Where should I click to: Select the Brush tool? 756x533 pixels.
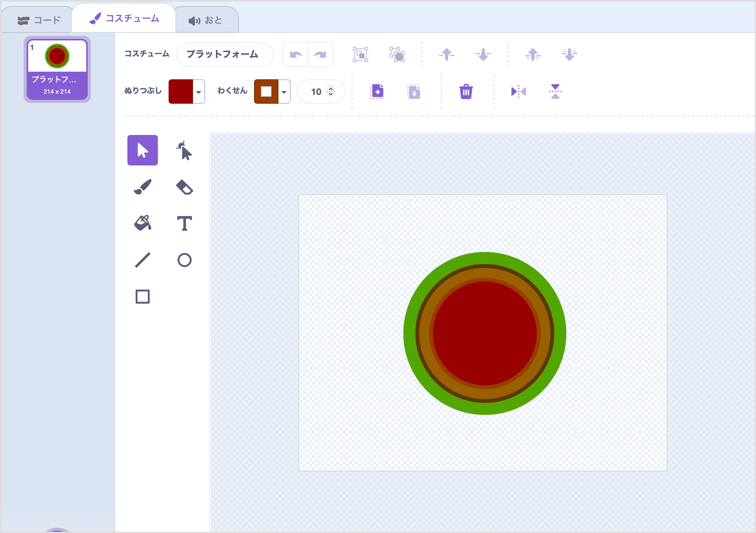point(142,186)
